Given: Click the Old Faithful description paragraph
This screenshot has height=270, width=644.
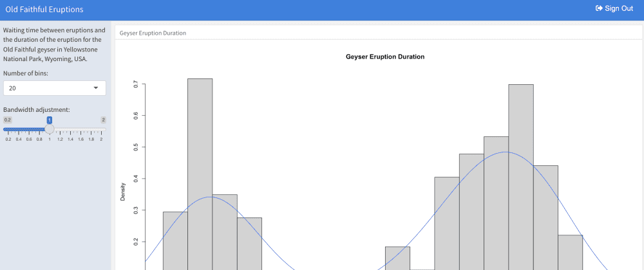Looking at the screenshot, I should click(x=54, y=44).
